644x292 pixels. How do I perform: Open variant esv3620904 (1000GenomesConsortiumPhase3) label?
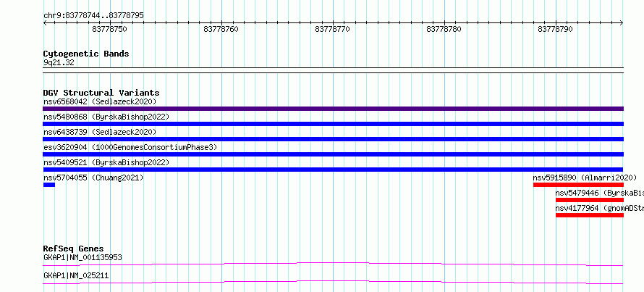point(130,147)
